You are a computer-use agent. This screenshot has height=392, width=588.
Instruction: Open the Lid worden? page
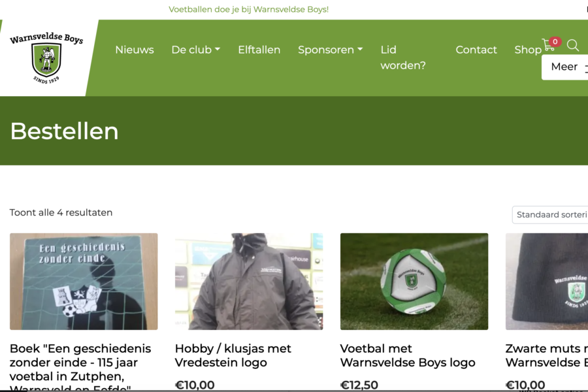(x=403, y=57)
